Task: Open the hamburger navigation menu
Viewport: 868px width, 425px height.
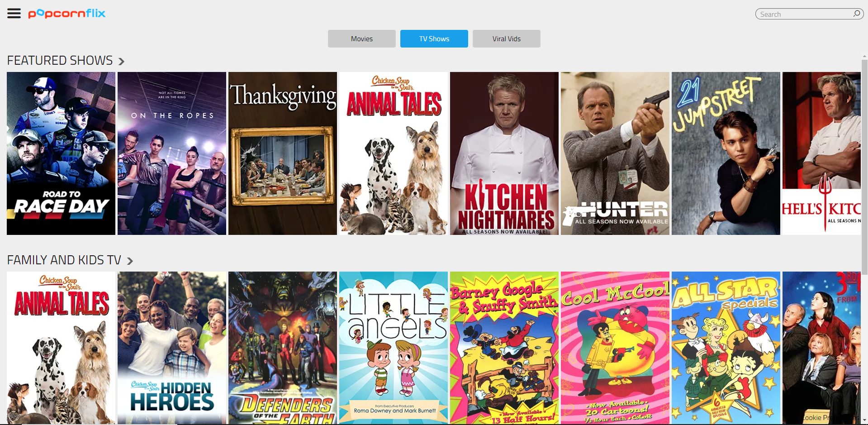Action: coord(14,14)
